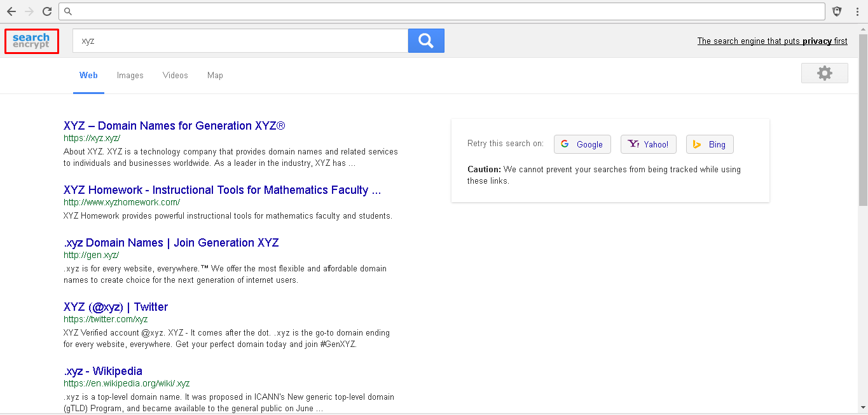This screenshot has width=868, height=415.
Task: Open the 'XYZ (@xyz) | Twitter' result
Action: (x=116, y=307)
